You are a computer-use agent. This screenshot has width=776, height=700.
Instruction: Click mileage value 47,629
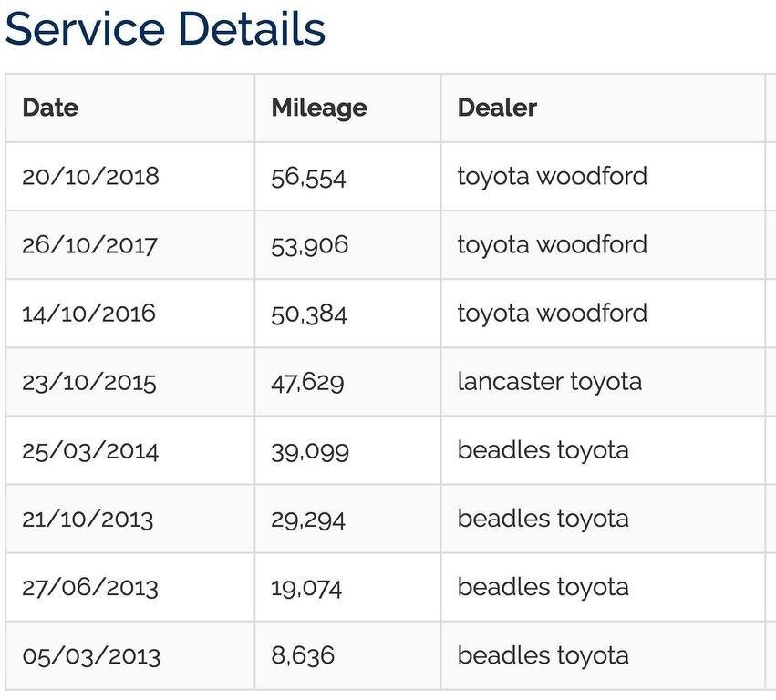click(307, 383)
